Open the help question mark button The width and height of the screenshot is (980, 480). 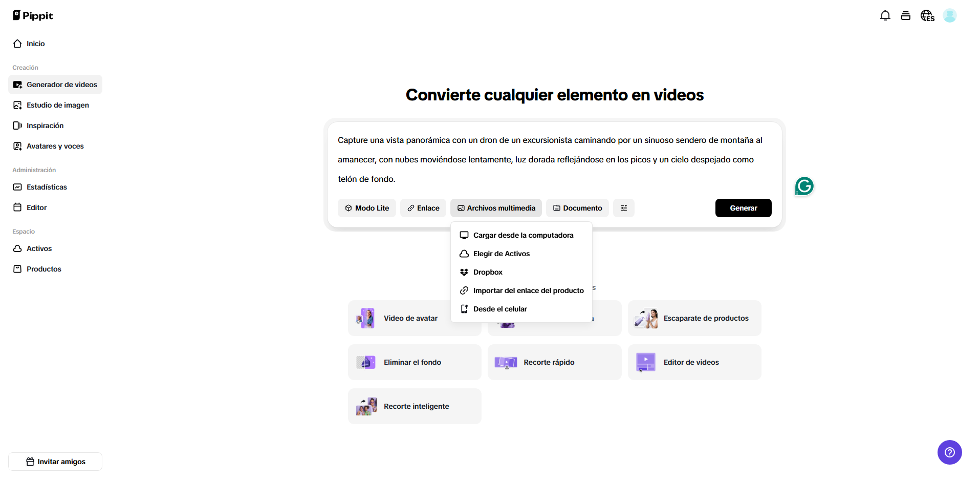(x=949, y=452)
